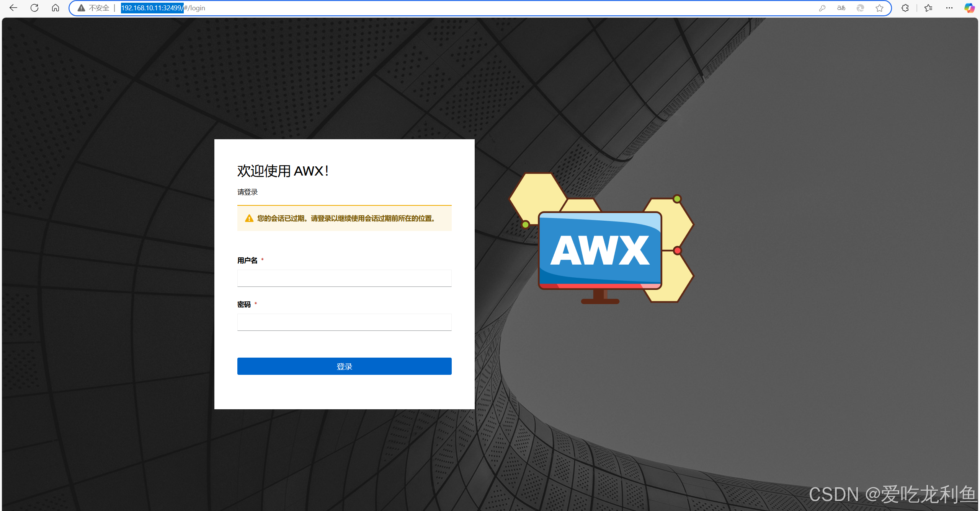Click the session expired warning triangle
Image resolution: width=980 pixels, height=511 pixels.
249,218
